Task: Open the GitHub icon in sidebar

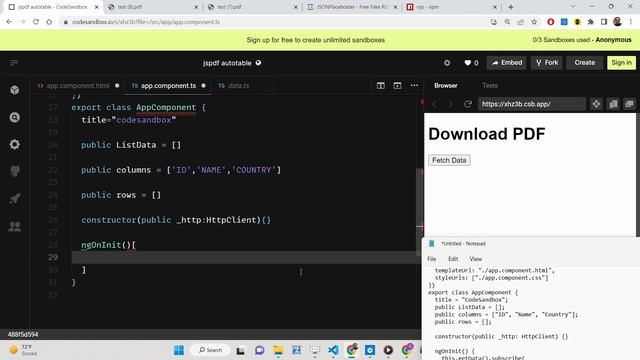Action: 15,171
